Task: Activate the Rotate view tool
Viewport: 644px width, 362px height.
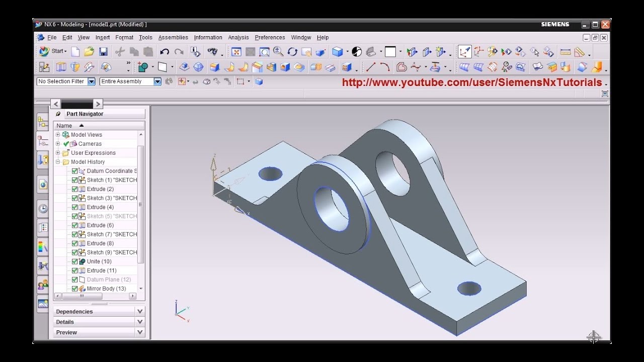Action: coord(292,51)
